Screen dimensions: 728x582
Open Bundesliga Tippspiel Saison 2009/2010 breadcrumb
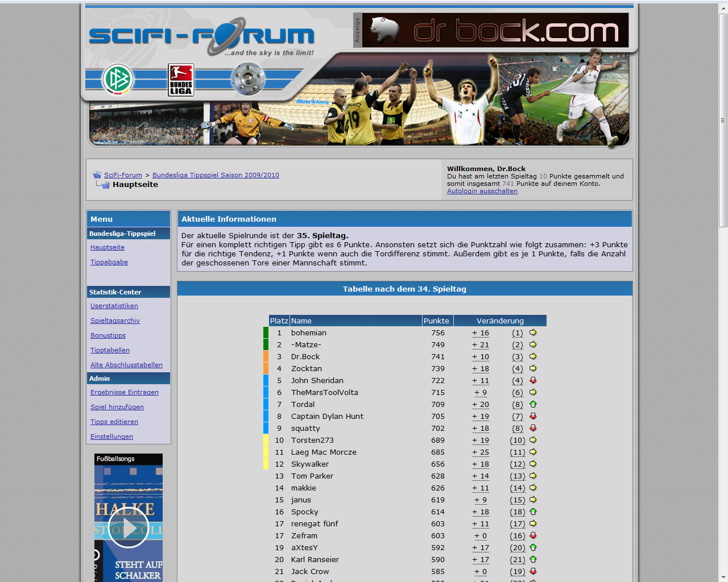pos(216,175)
